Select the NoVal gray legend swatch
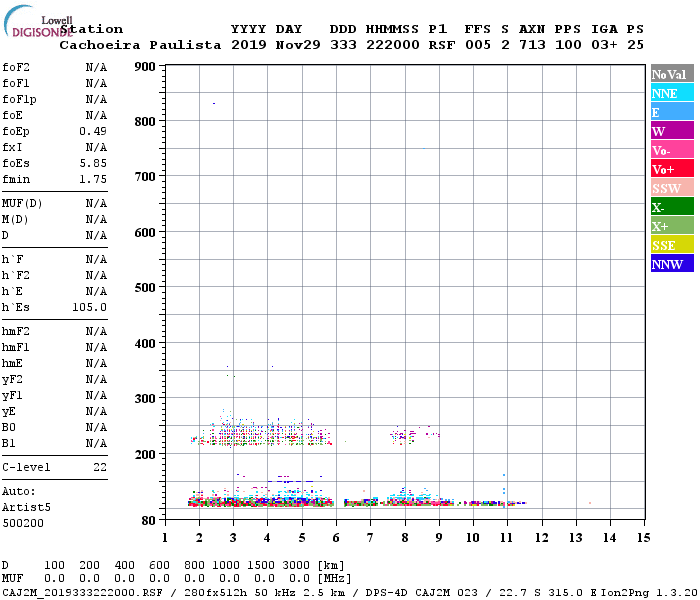The width and height of the screenshot is (700, 600). [672, 74]
